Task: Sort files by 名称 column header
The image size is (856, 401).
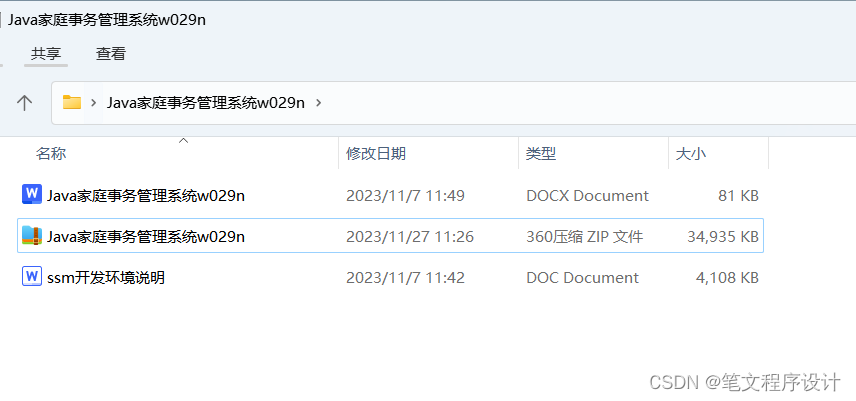Action: click(x=51, y=154)
